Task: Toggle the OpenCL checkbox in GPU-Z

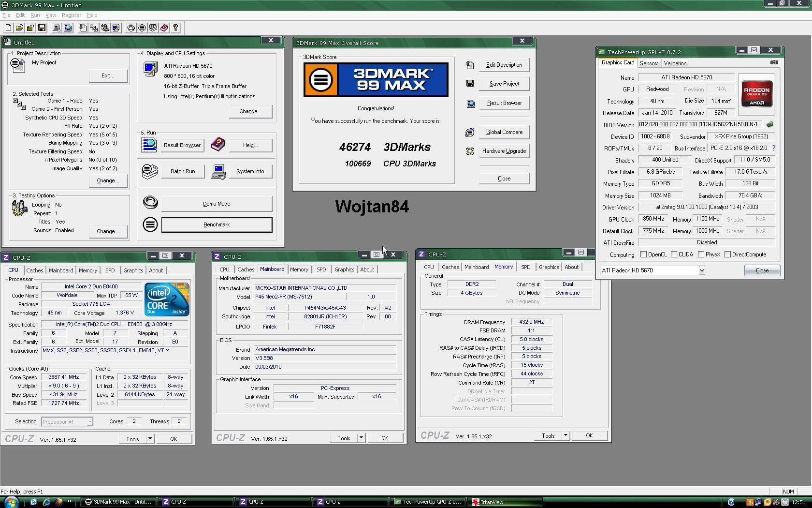Action: [x=643, y=254]
